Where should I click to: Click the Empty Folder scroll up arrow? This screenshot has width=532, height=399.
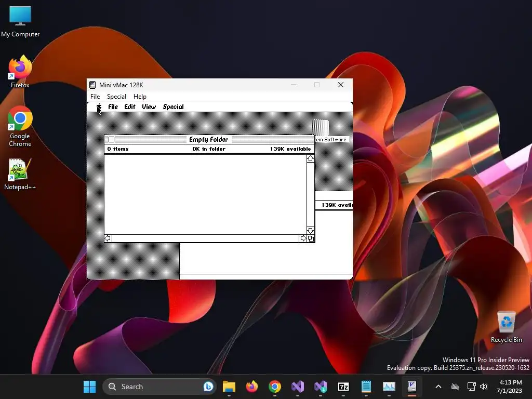pyautogui.click(x=310, y=159)
